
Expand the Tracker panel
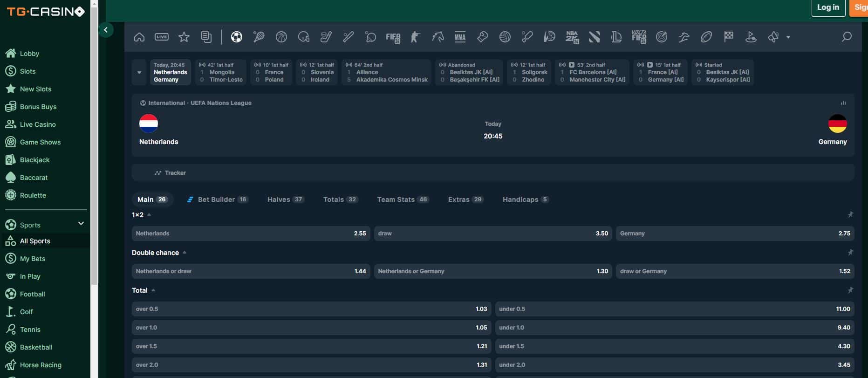[493, 172]
